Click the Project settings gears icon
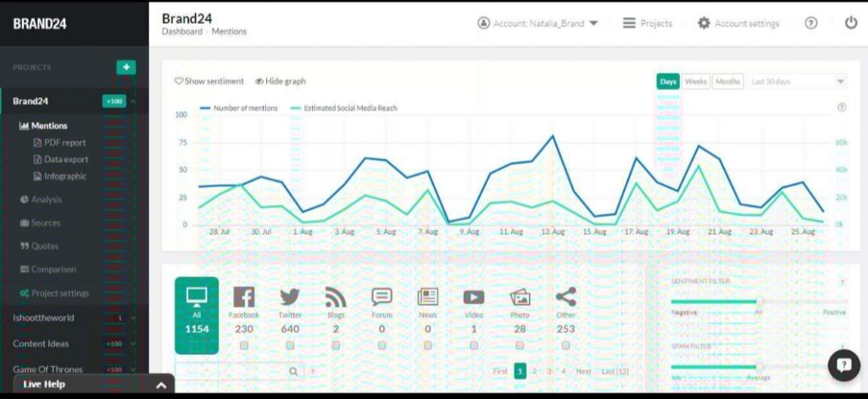Image resolution: width=868 pixels, height=399 pixels. pyautogui.click(x=25, y=293)
